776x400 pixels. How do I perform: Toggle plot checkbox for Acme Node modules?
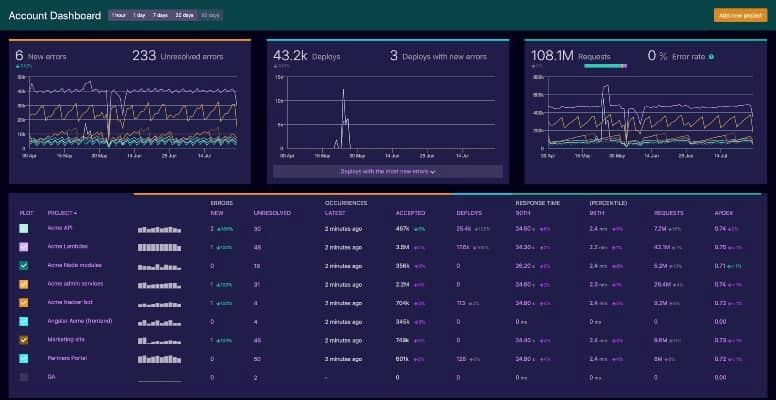click(24, 266)
